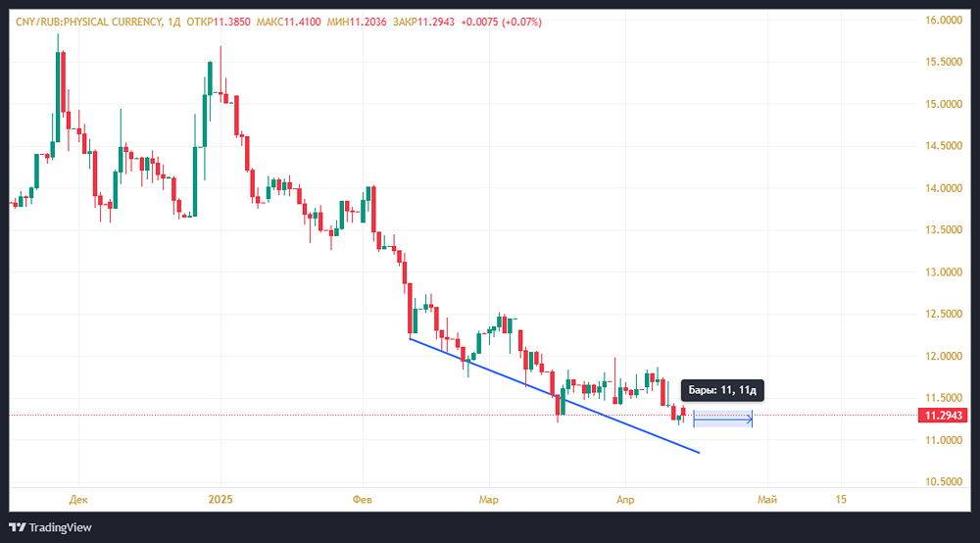Select the blue date range arrow

(x=722, y=421)
